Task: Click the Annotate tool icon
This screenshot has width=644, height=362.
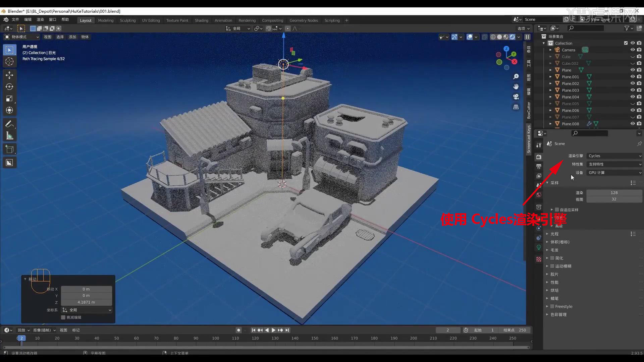Action: click(x=9, y=124)
